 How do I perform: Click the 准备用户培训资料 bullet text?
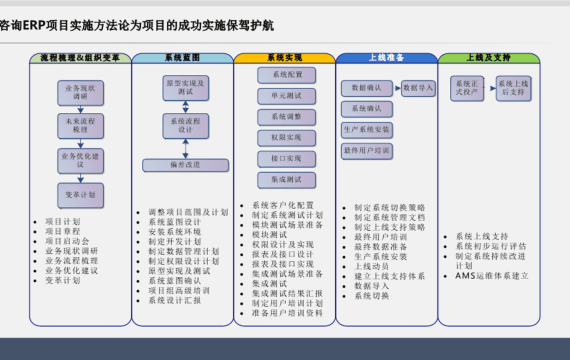click(x=287, y=313)
